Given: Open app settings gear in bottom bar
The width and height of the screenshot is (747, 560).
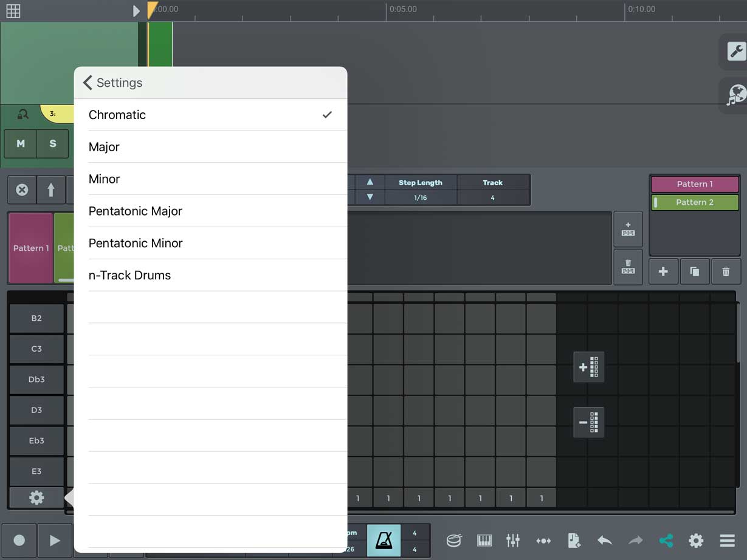Looking at the screenshot, I should pos(696,541).
